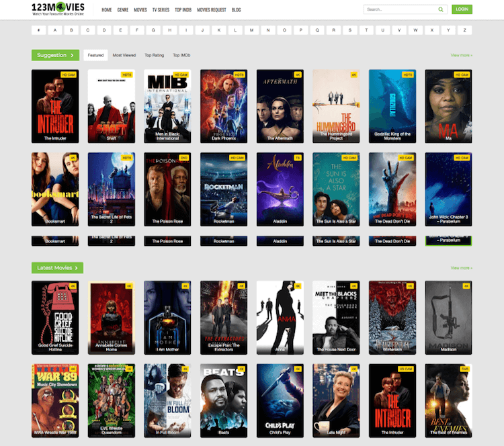The width and height of the screenshot is (504, 446).
Task: Open the GENRE menu
Action: (x=123, y=10)
